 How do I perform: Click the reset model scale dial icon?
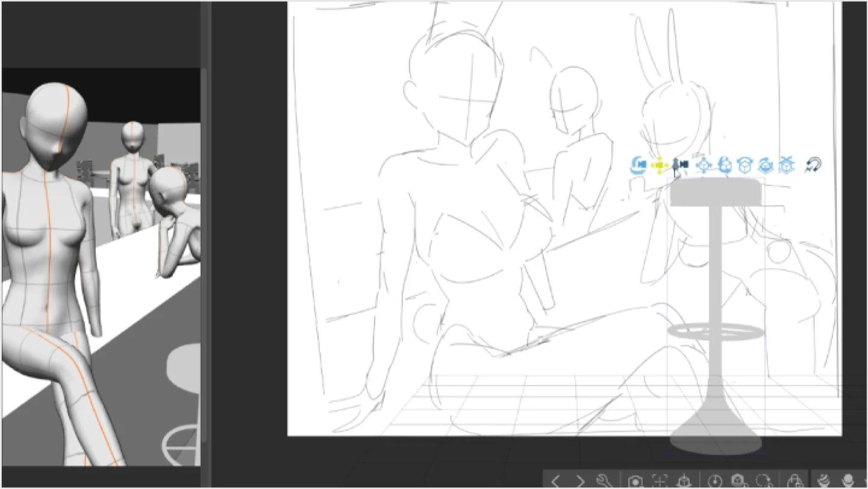715,481
